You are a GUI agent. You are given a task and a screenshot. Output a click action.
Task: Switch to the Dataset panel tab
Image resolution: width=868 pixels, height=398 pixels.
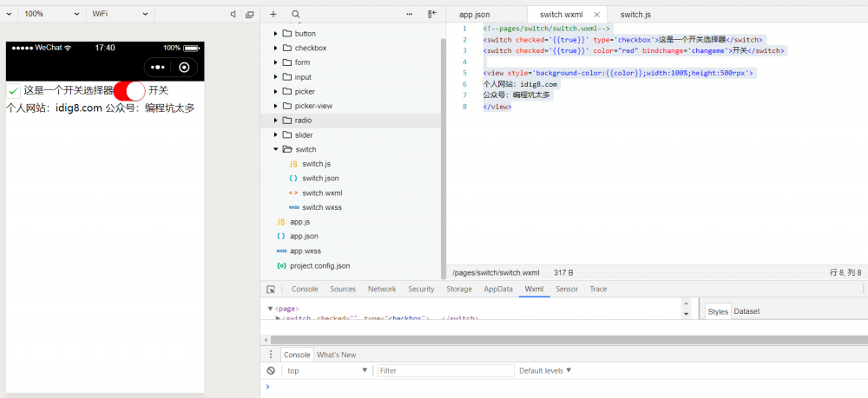[x=746, y=311]
